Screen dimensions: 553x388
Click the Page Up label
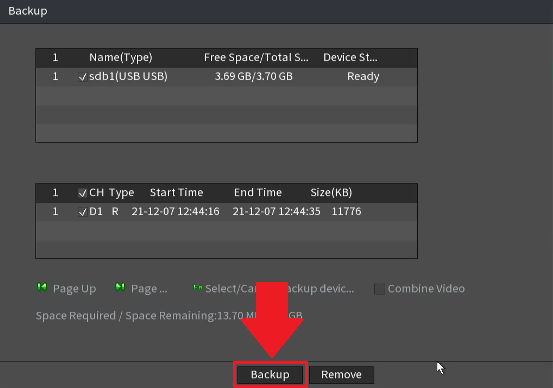pos(74,289)
